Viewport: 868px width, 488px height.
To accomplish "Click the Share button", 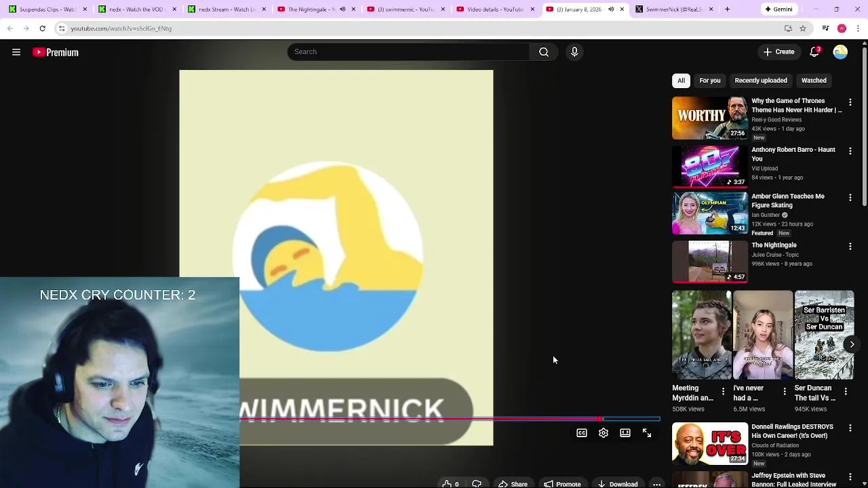I will [513, 483].
